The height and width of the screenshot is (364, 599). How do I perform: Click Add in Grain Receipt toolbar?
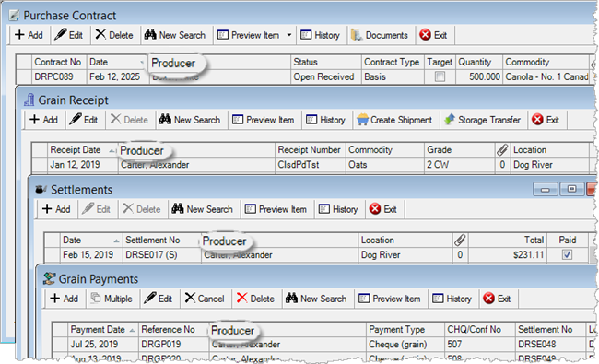point(44,120)
